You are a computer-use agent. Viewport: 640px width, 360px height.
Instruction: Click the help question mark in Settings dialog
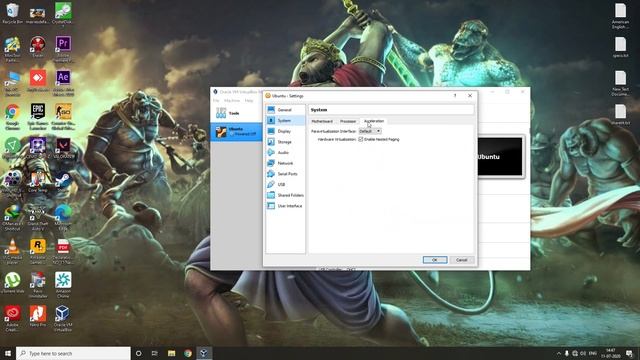tap(455, 96)
